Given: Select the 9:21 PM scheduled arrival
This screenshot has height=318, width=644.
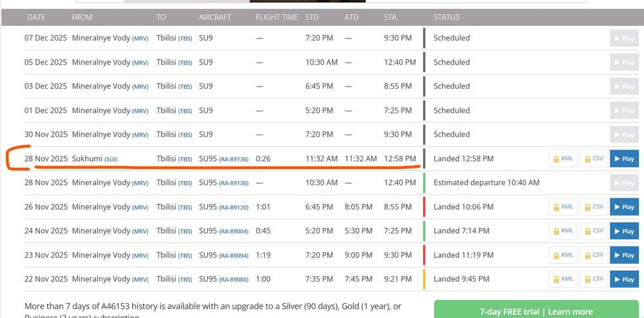Looking at the screenshot, I should coord(397,279).
